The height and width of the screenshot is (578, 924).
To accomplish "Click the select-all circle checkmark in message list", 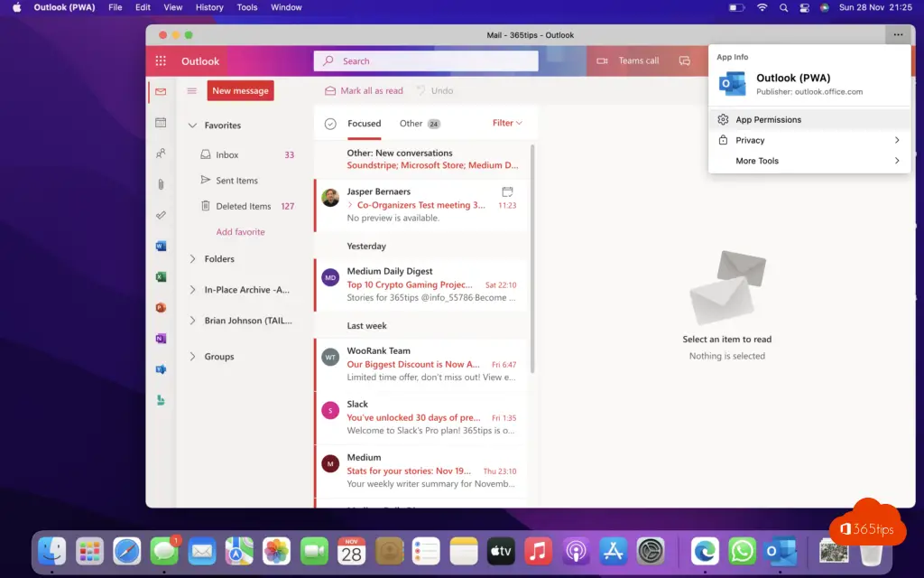I will (x=330, y=124).
